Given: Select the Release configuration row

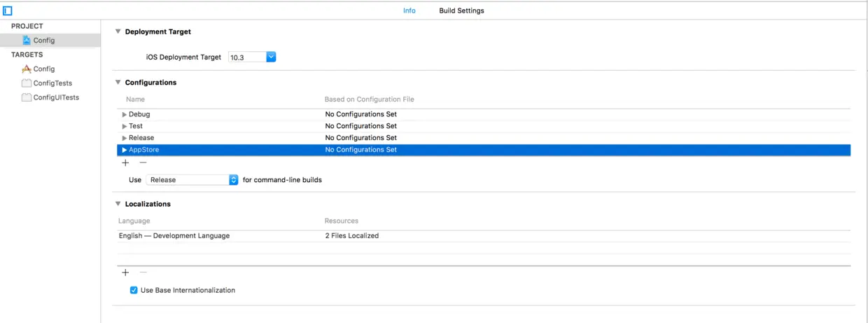Looking at the screenshot, I should 141,138.
